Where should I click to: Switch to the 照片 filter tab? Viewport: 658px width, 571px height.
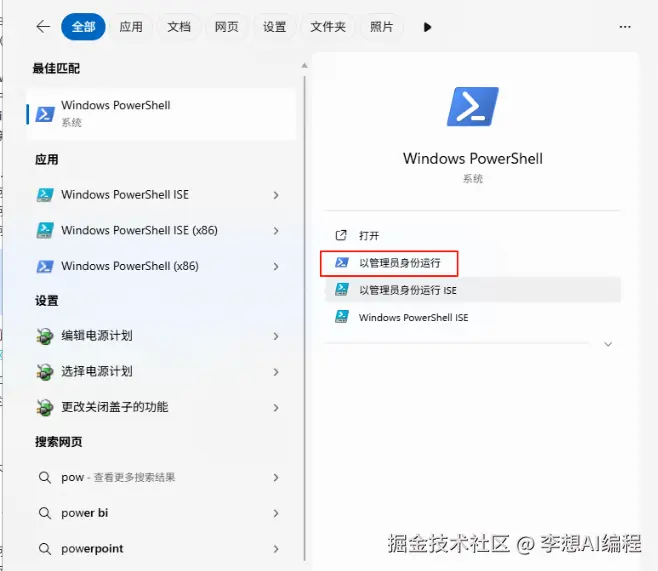click(x=381, y=27)
